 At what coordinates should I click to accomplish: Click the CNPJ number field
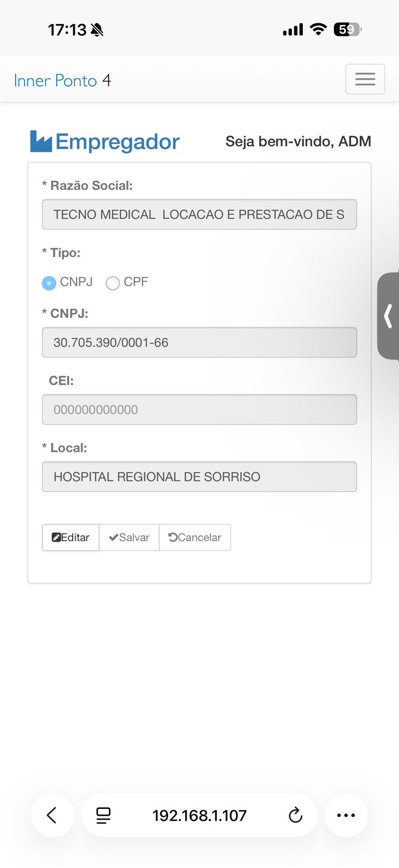click(x=199, y=342)
